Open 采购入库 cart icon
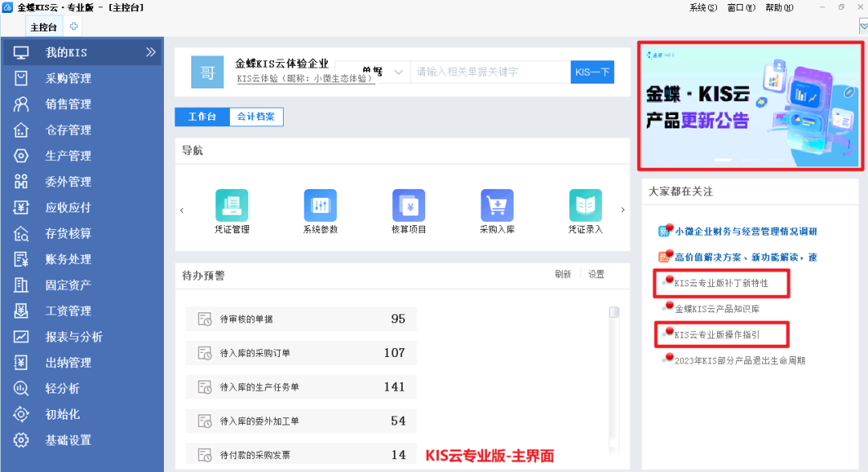Screen dimensions: 868x472 tap(497, 205)
